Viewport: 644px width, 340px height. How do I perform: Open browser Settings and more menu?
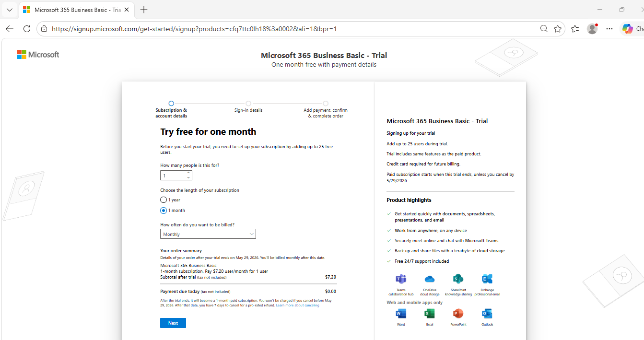click(x=609, y=29)
